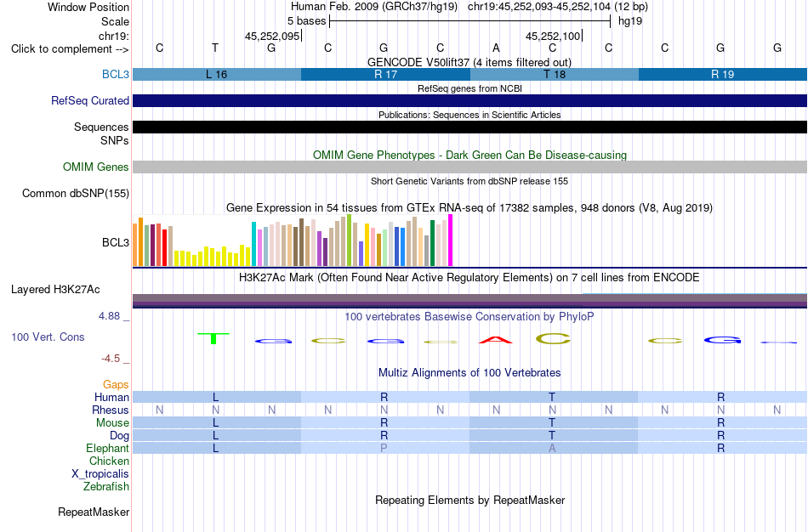Click '100 vertebrates Basewise Conservation by PhyloP' title
Screen dimensions: 808x532
(x=469, y=317)
